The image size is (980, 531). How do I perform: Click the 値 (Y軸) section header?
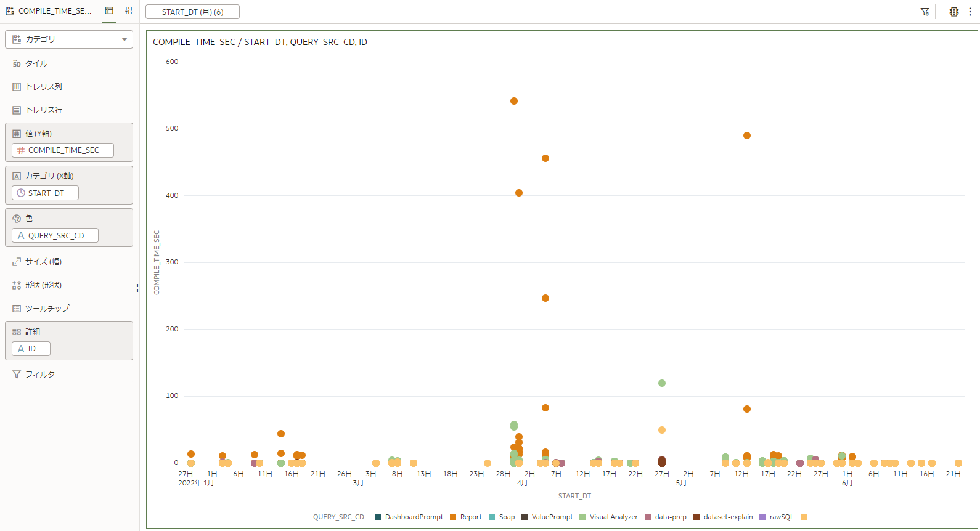[38, 134]
